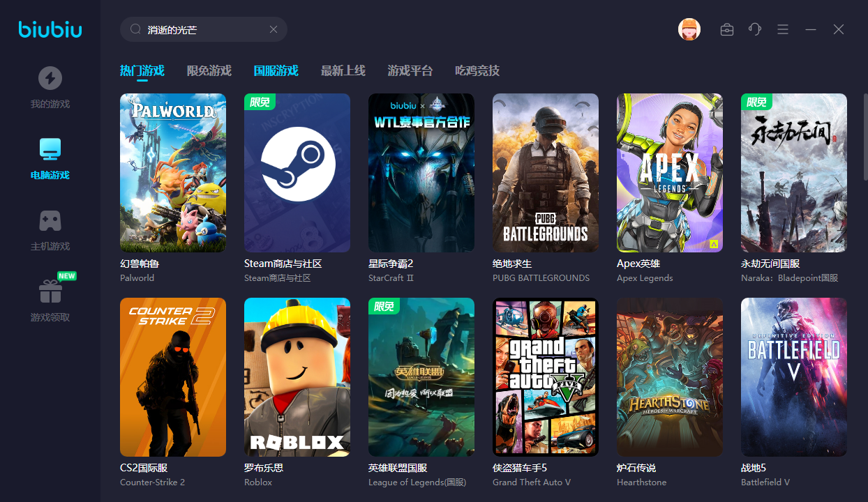Open console games controller icon
Viewport: 868px width, 502px height.
pos(50,220)
